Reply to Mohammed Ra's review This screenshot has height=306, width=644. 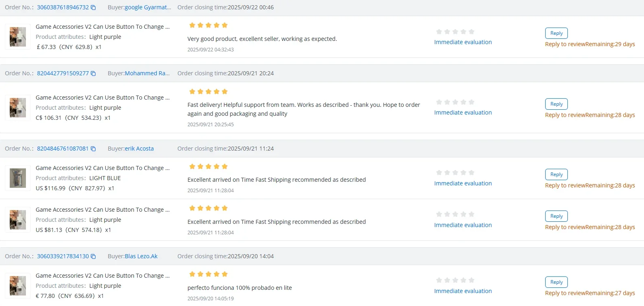556,104
